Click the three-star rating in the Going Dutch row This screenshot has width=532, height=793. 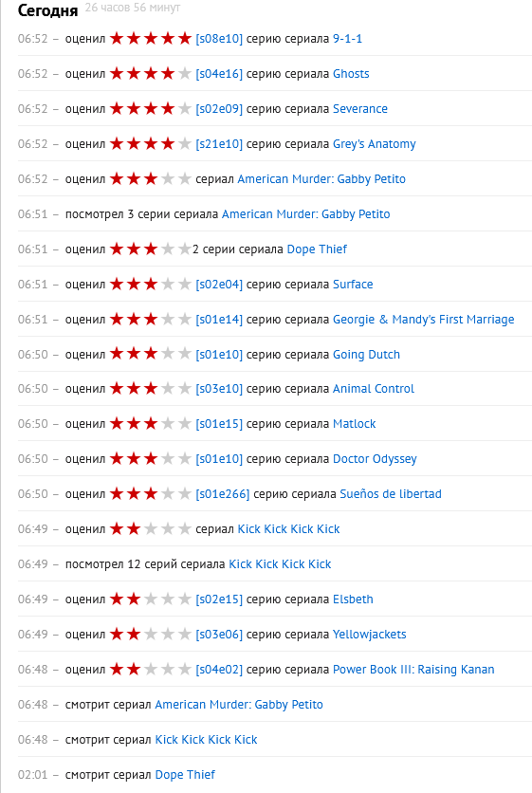click(x=151, y=354)
